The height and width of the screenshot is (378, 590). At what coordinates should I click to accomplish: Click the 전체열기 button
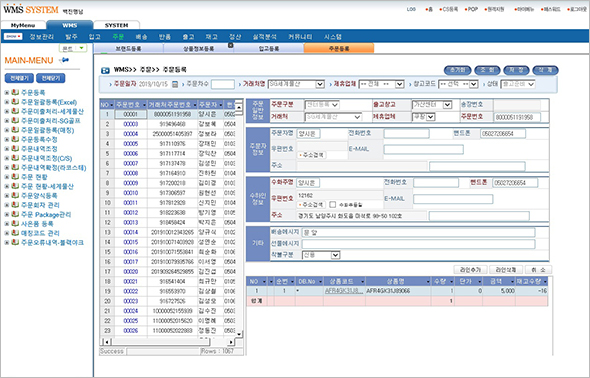click(x=19, y=78)
